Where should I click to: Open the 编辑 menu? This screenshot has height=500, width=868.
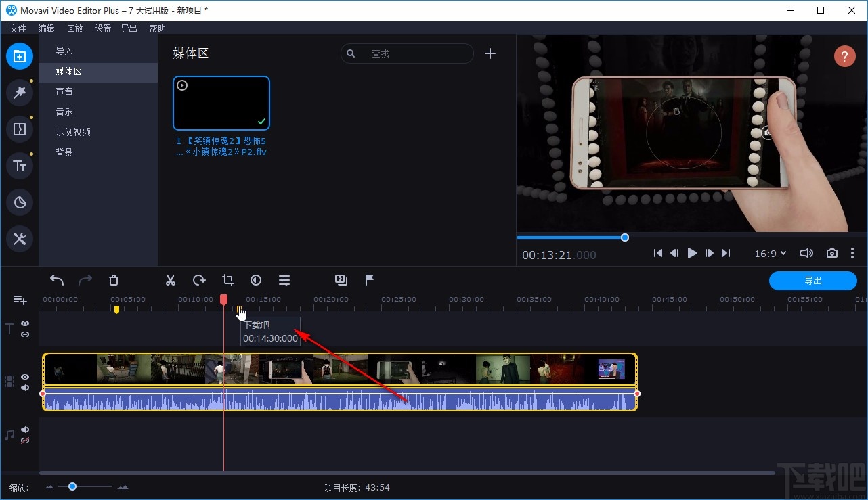46,28
